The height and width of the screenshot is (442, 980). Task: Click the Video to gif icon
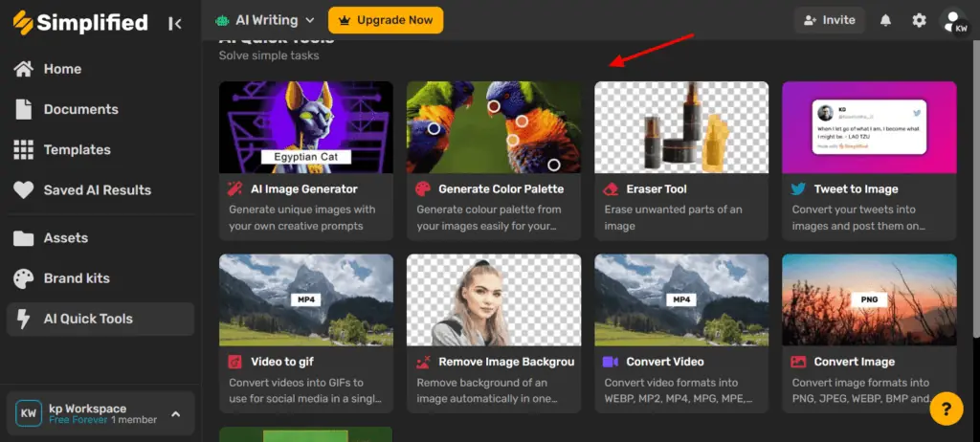[x=235, y=362]
